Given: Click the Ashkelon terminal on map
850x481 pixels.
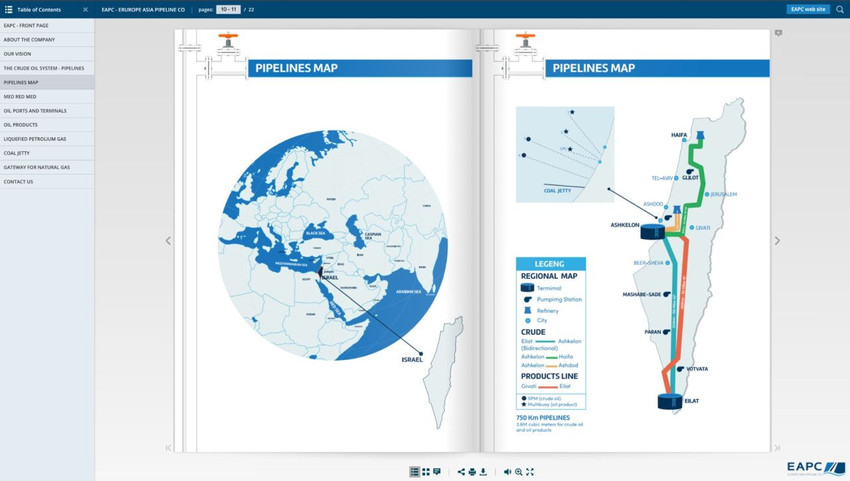Looking at the screenshot, I should pos(653,232).
